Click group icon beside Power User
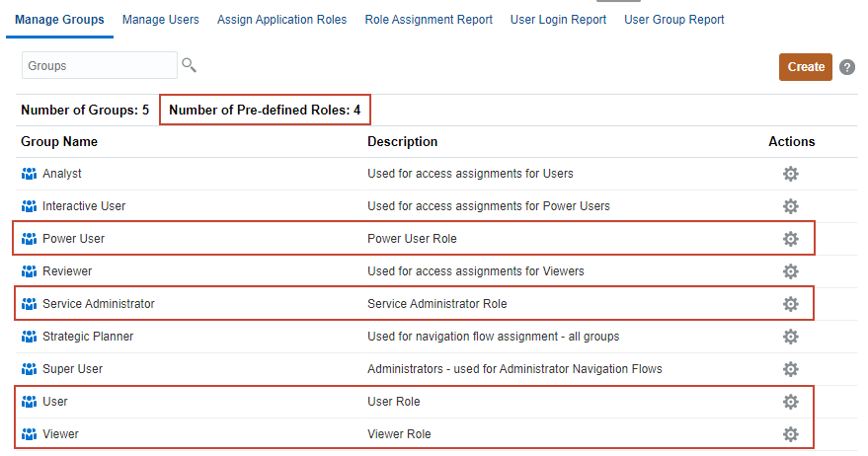The width and height of the screenshot is (868, 456). pos(29,239)
